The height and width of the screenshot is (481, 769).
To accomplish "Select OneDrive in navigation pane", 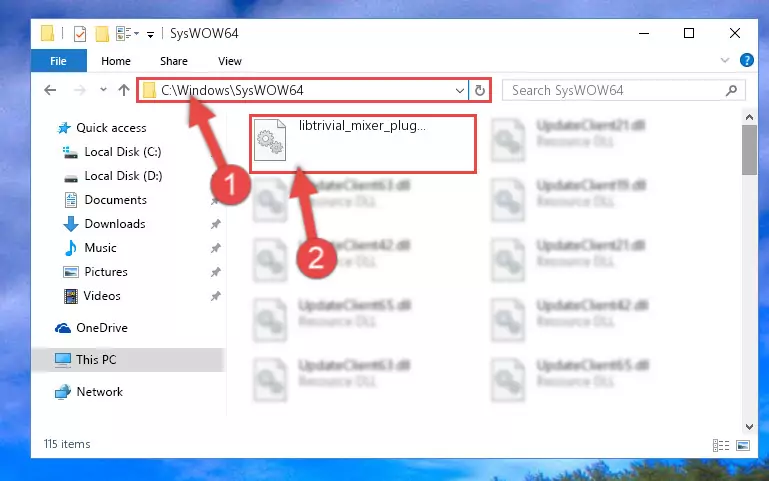I will [102, 328].
